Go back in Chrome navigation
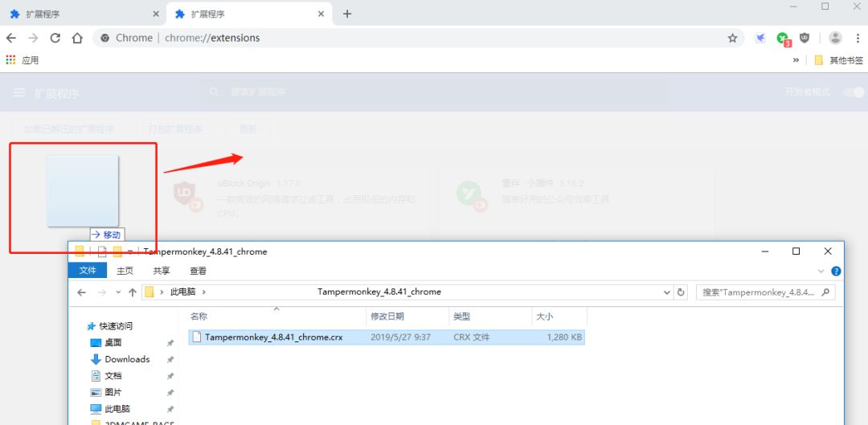The image size is (868, 425). (x=10, y=38)
